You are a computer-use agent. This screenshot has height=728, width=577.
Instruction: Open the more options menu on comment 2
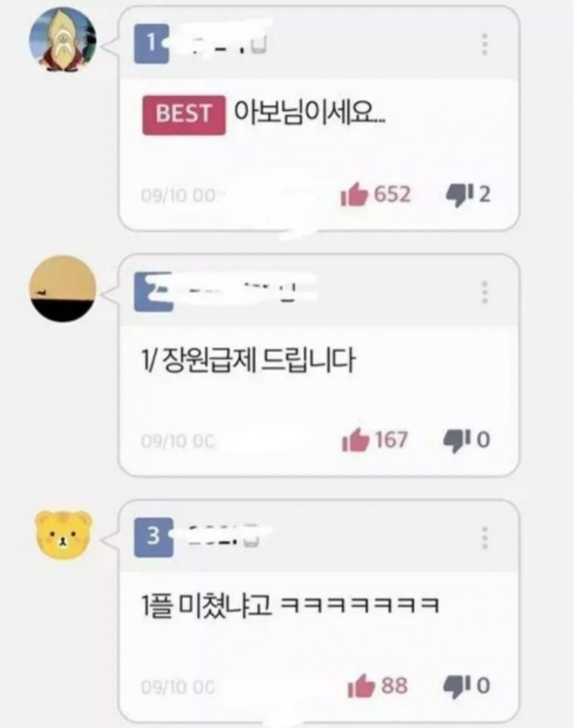tap(484, 292)
